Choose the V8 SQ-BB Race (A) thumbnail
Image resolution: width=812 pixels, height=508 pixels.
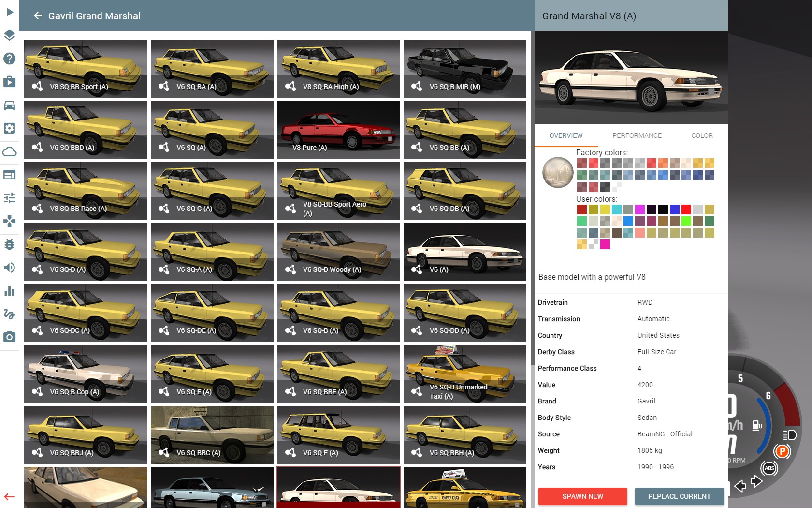[x=86, y=191]
